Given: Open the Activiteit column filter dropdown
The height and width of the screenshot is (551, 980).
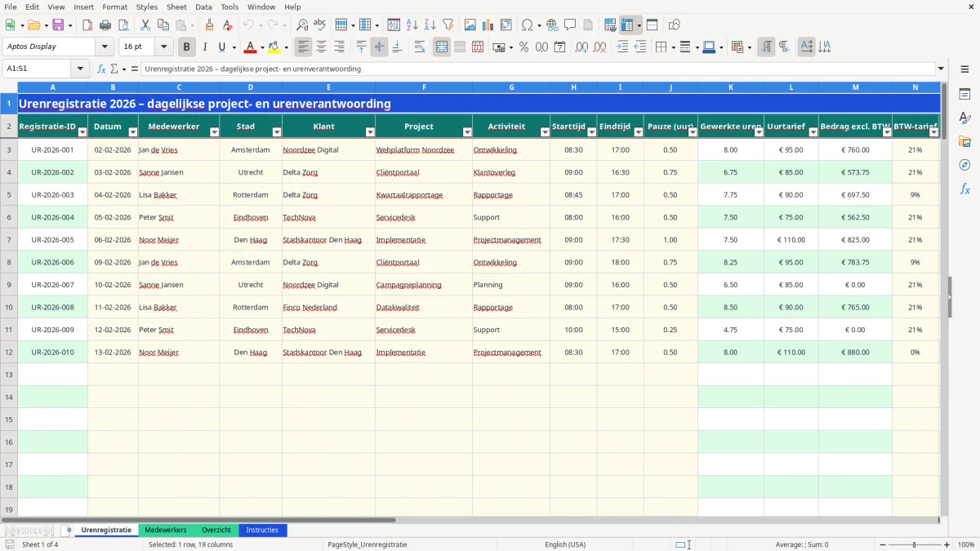Looking at the screenshot, I should 545,132.
